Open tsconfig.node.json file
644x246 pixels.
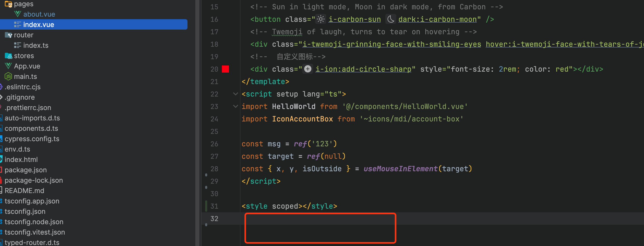34,222
